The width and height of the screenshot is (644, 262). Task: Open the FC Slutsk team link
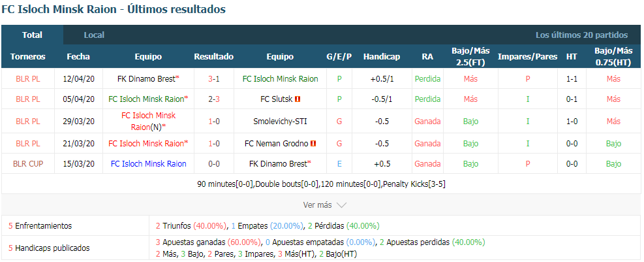[x=277, y=99]
